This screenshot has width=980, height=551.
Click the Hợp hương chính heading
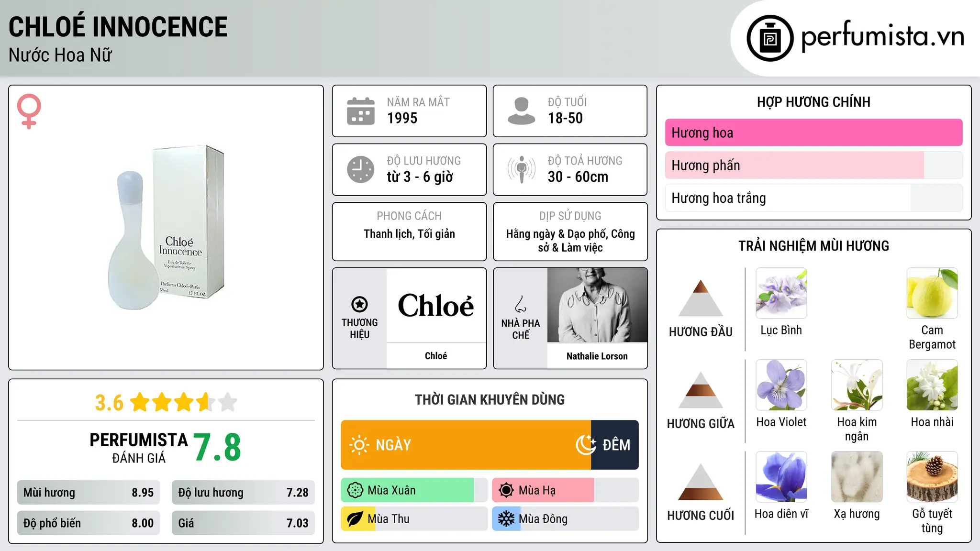(x=813, y=102)
